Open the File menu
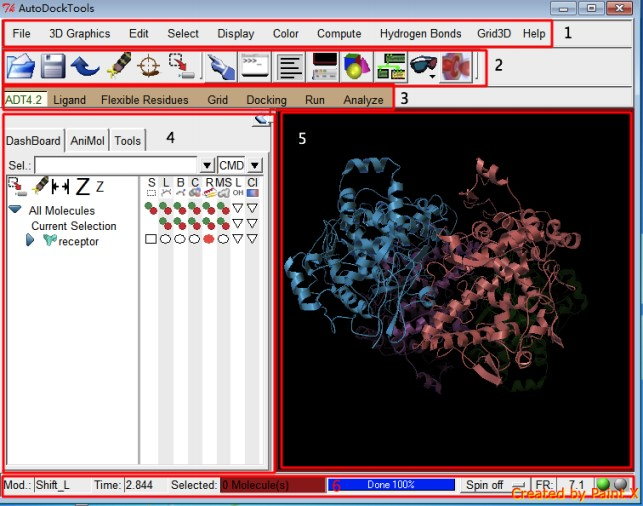 pyautogui.click(x=21, y=34)
